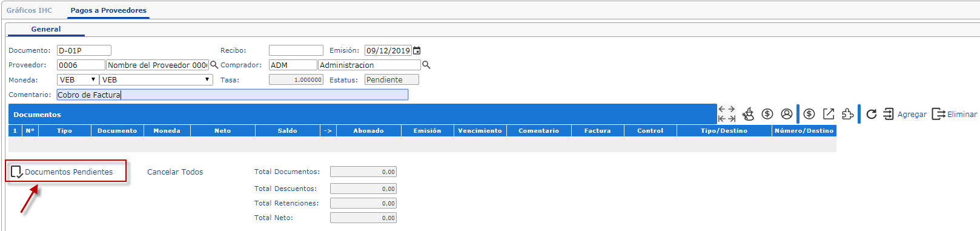Click the Neto column header
The width and height of the screenshot is (980, 231).
coord(223,130)
